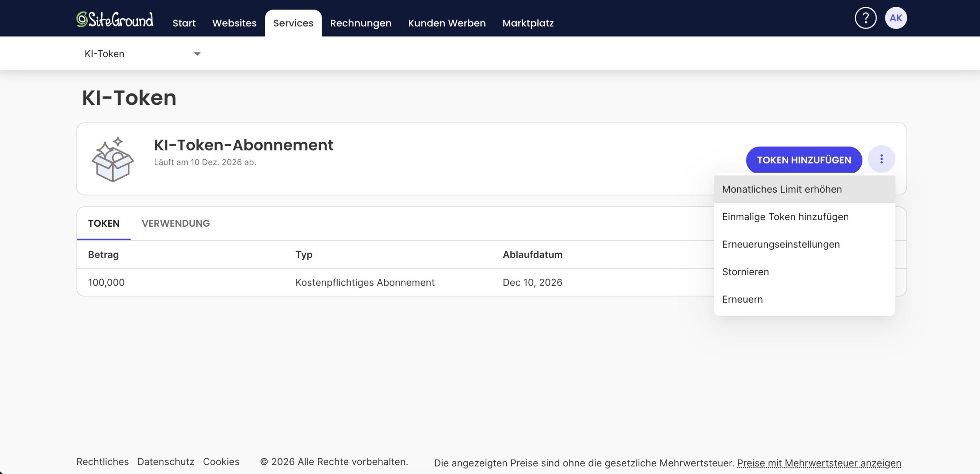Click the Dec 10, 2026 date cell

pyautogui.click(x=532, y=283)
